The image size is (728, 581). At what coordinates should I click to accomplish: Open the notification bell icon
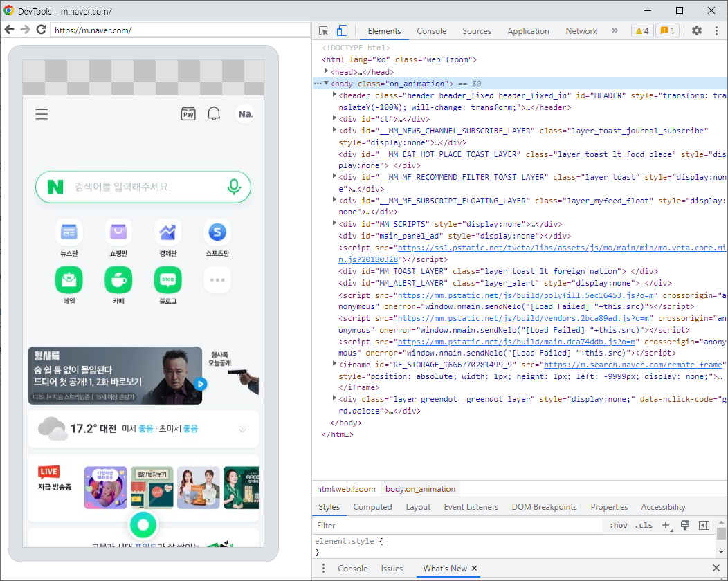click(x=214, y=113)
